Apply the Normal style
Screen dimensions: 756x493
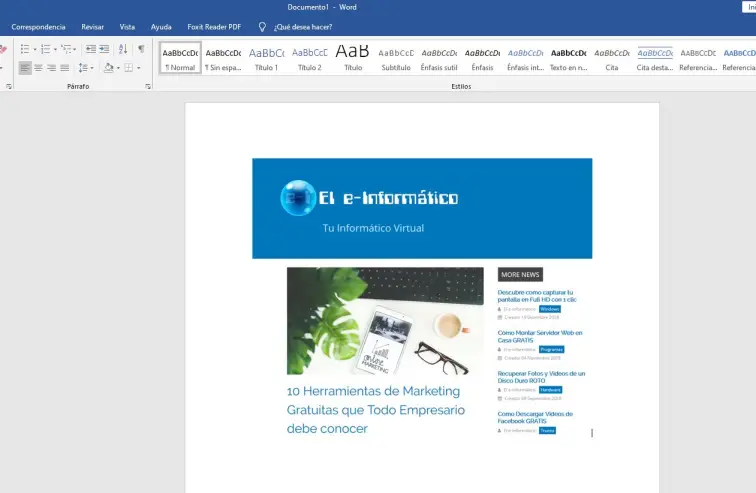click(180, 58)
